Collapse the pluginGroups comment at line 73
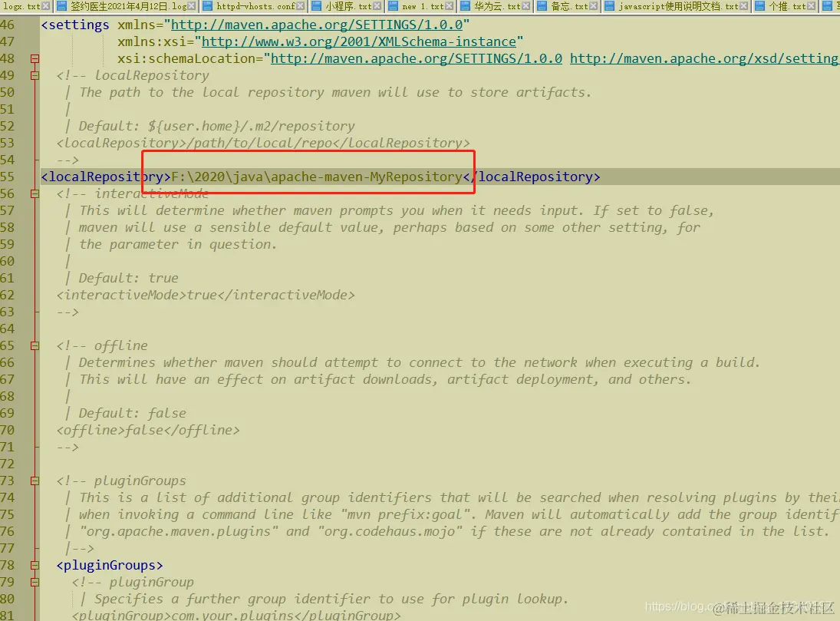840x621 pixels. click(x=35, y=481)
